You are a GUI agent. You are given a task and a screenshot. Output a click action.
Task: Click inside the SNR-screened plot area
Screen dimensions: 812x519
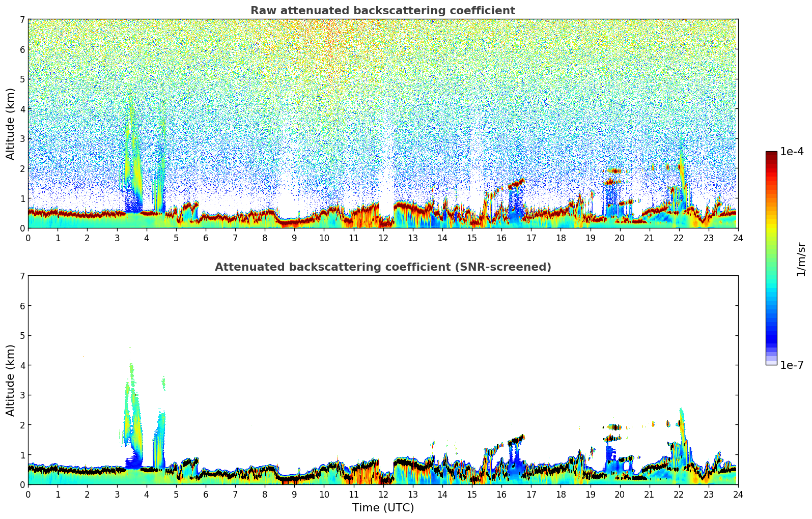(x=383, y=380)
